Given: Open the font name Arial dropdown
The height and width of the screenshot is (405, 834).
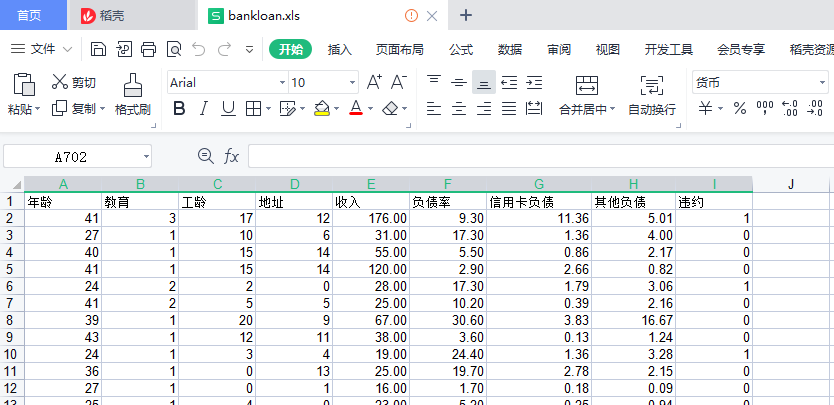Looking at the screenshot, I should click(x=282, y=83).
